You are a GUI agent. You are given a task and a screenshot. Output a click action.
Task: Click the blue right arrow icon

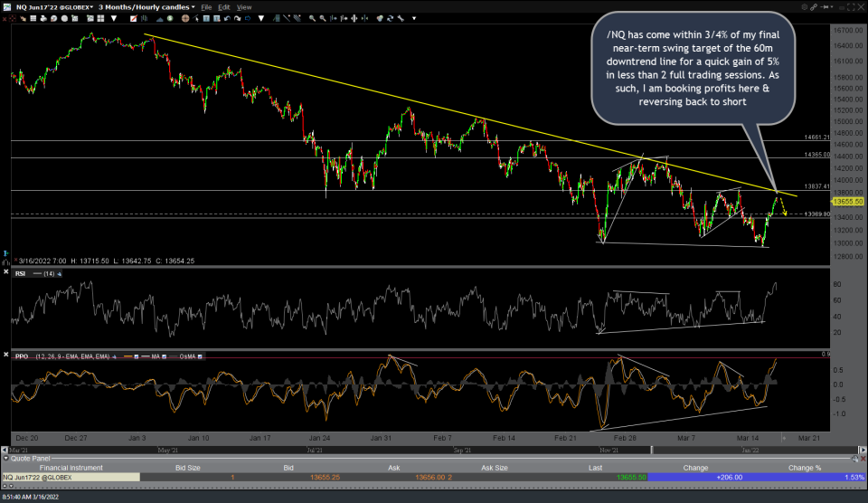coord(248,18)
